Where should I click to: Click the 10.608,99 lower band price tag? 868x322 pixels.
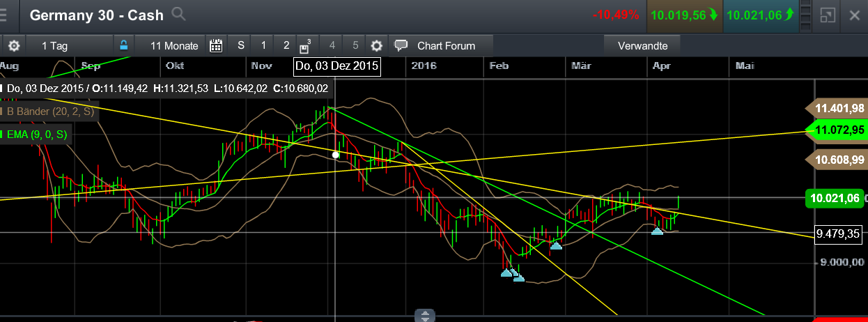[835, 160]
